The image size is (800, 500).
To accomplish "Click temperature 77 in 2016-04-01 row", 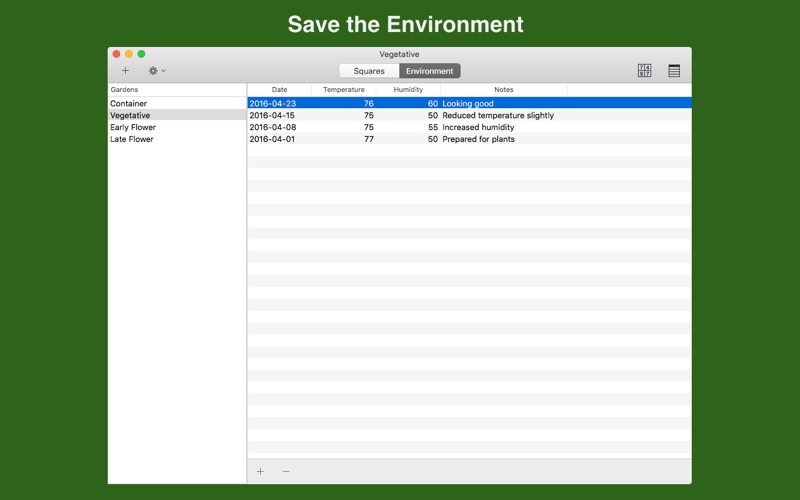I will [369, 139].
